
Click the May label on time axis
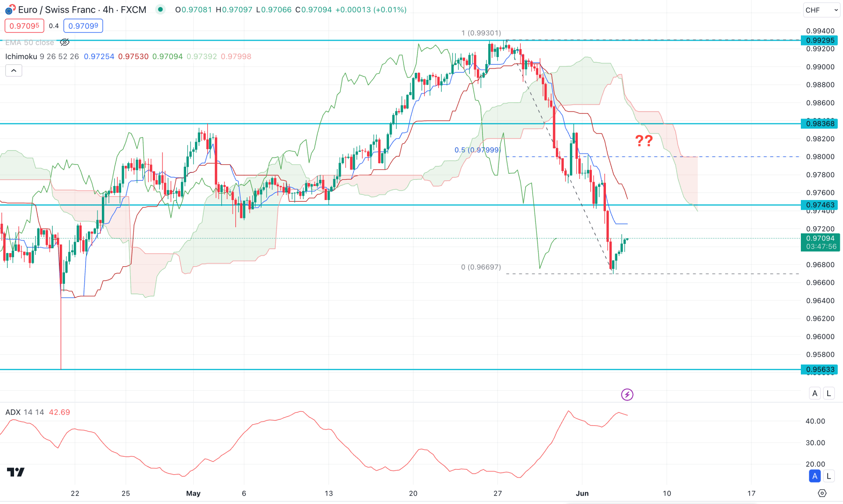tap(193, 493)
